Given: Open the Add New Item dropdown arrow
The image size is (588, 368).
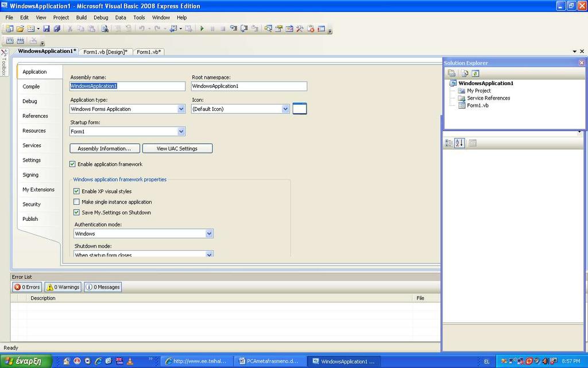Looking at the screenshot, I should point(38,29).
